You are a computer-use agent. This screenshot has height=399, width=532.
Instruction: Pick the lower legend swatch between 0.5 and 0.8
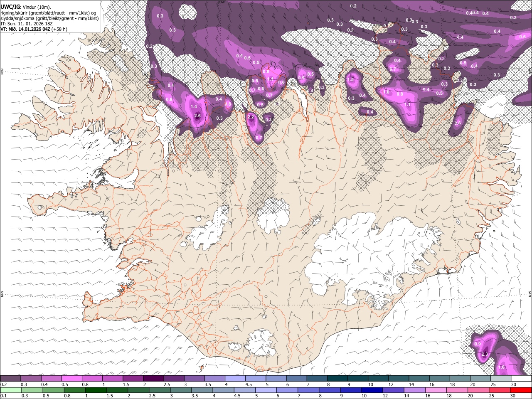(x=53, y=390)
